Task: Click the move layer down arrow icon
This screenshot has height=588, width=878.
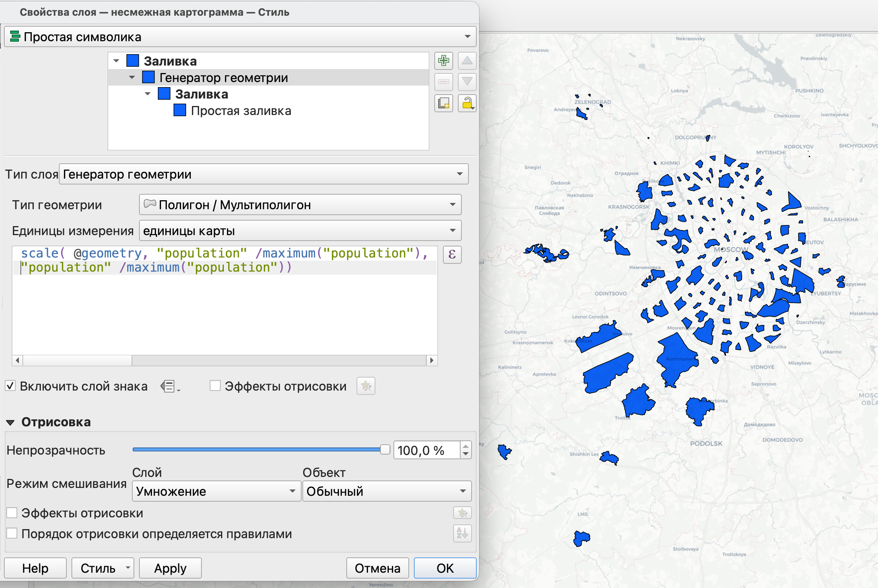Action: (x=467, y=82)
